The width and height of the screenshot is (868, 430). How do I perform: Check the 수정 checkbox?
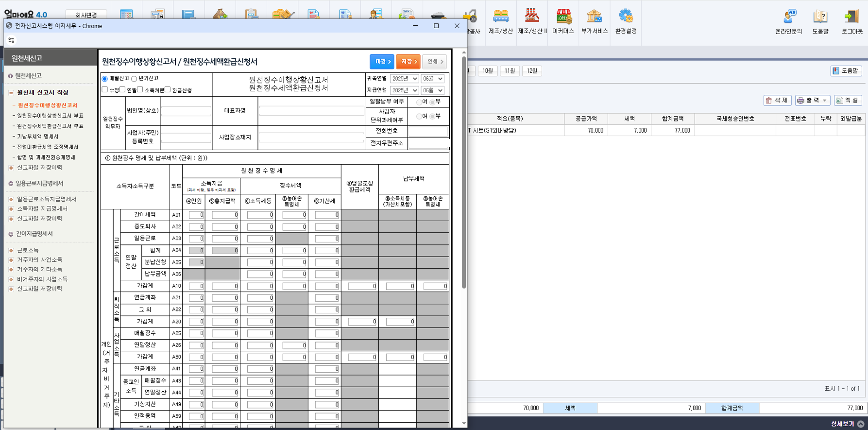[104, 89]
